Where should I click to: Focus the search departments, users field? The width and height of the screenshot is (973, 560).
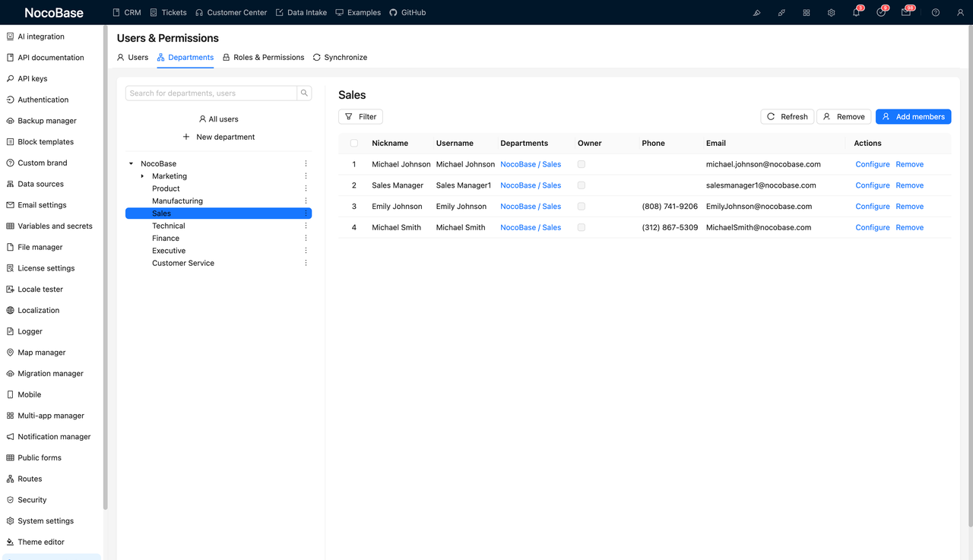point(211,93)
